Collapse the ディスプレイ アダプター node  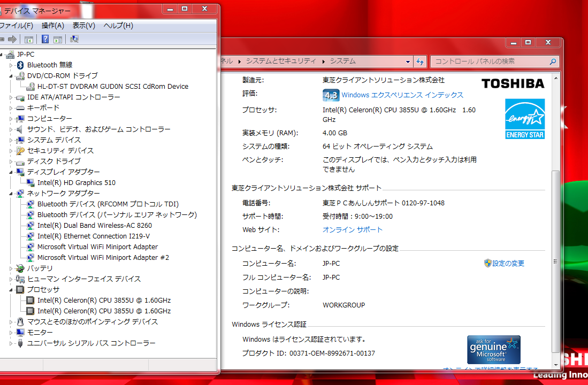(x=11, y=172)
